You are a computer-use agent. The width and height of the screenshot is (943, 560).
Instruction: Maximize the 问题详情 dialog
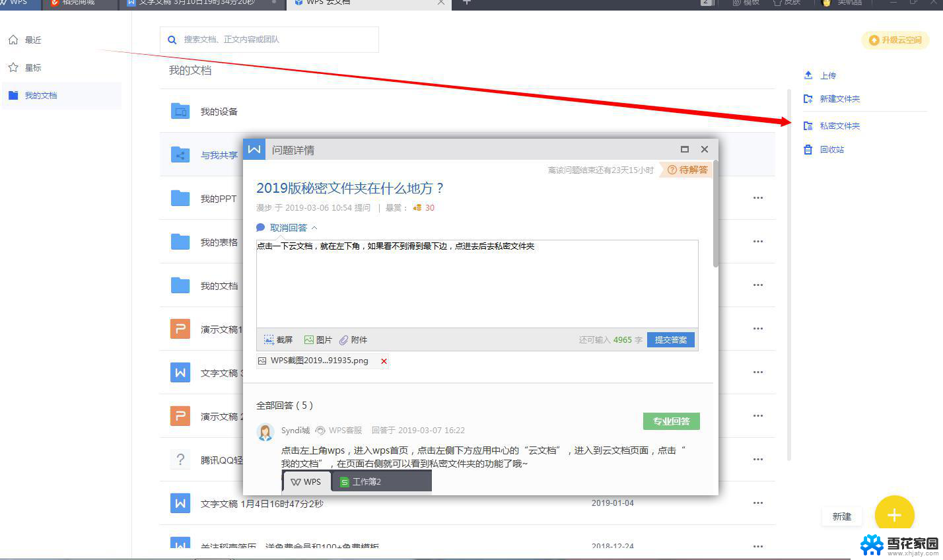pos(685,149)
